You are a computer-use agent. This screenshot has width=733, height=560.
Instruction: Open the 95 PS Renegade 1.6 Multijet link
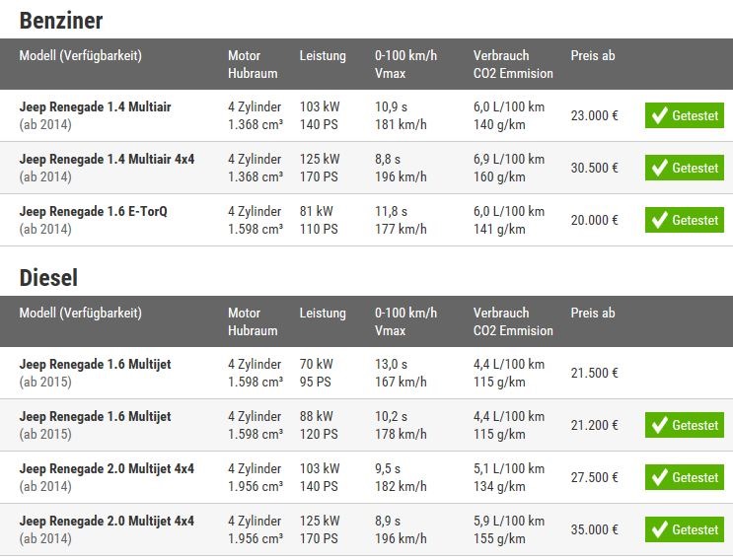click(x=95, y=364)
